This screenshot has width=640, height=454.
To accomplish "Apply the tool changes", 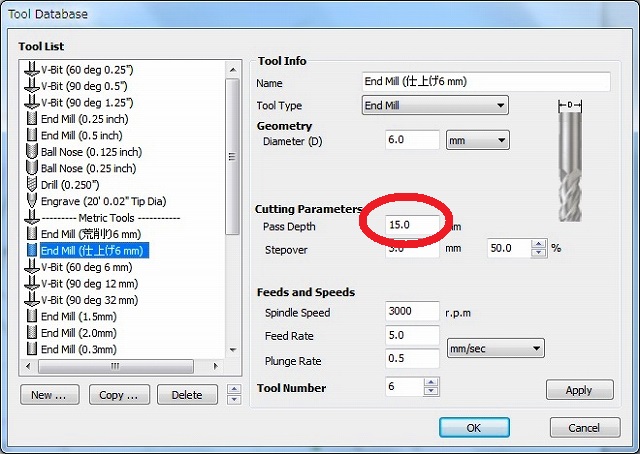I will click(578, 390).
